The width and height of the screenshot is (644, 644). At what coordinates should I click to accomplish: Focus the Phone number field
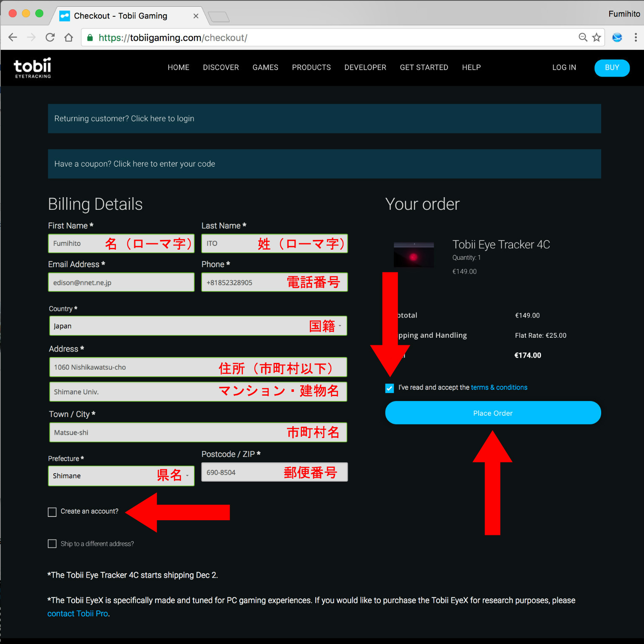275,282
